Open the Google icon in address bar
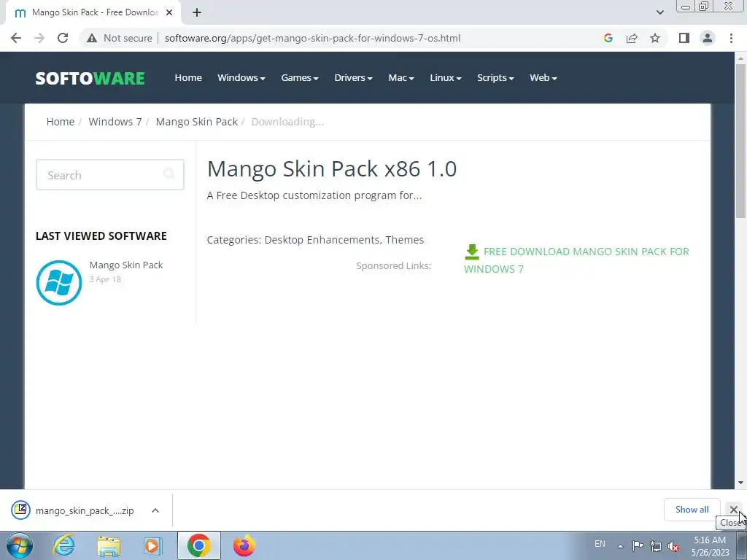 pos(608,38)
